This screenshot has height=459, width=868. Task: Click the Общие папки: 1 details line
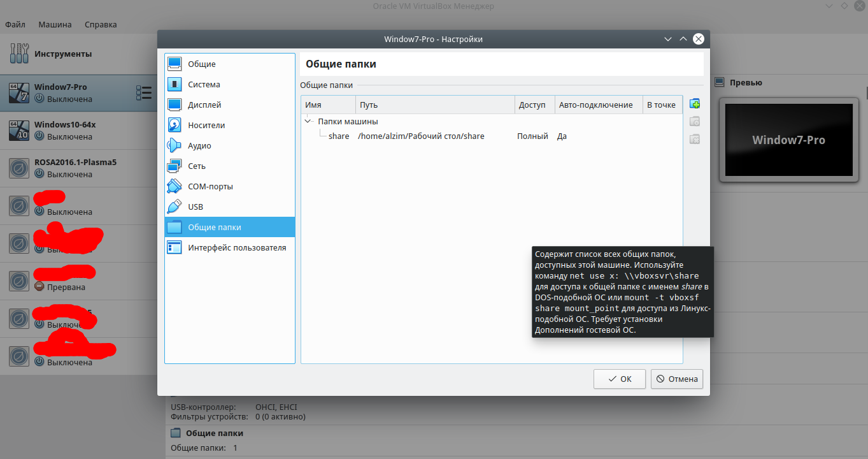[204, 448]
